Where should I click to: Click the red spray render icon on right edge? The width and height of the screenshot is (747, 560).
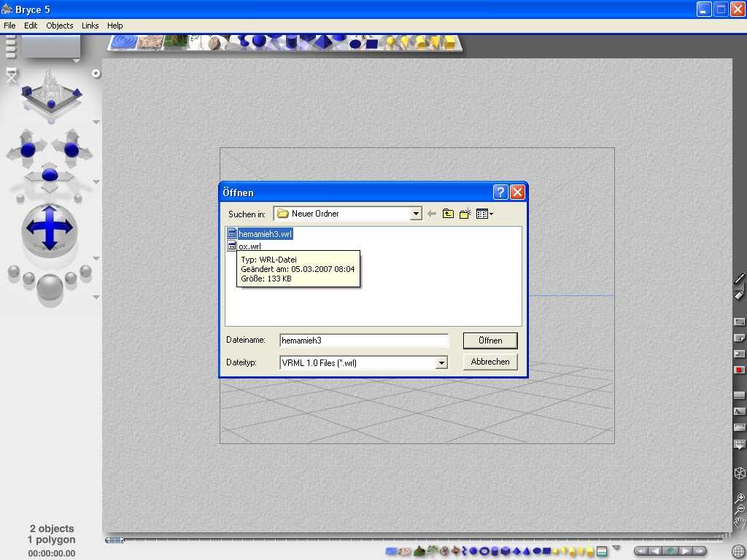tap(740, 370)
